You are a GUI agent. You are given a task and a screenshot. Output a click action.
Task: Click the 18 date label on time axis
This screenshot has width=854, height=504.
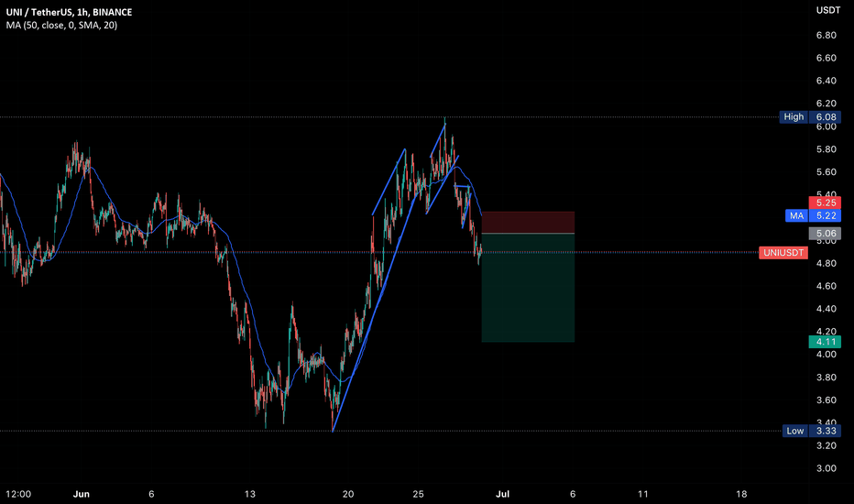pos(741,494)
